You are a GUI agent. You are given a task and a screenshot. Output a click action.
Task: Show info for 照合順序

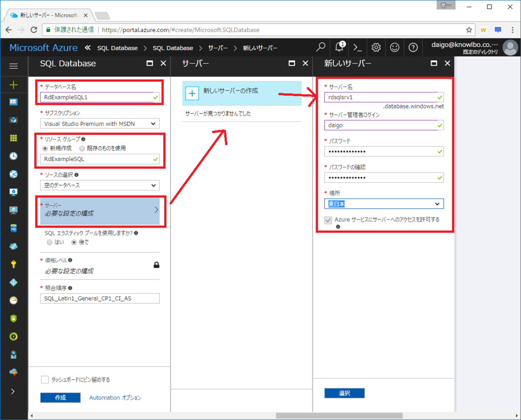[70, 288]
